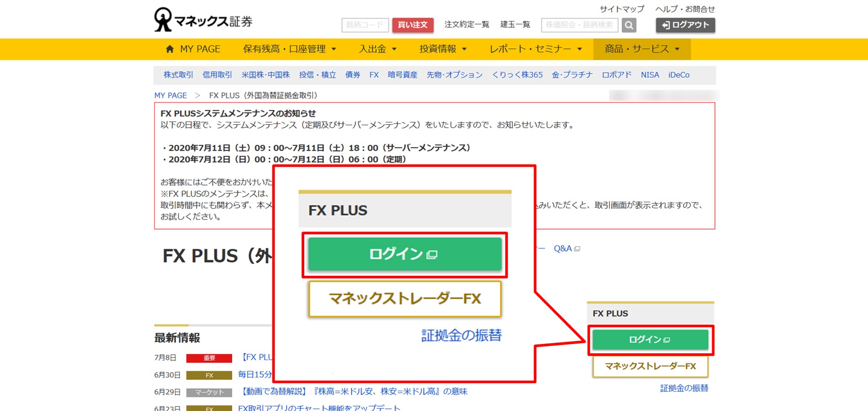
Task: Select ロボアド in the sub-navigation
Action: click(x=617, y=75)
